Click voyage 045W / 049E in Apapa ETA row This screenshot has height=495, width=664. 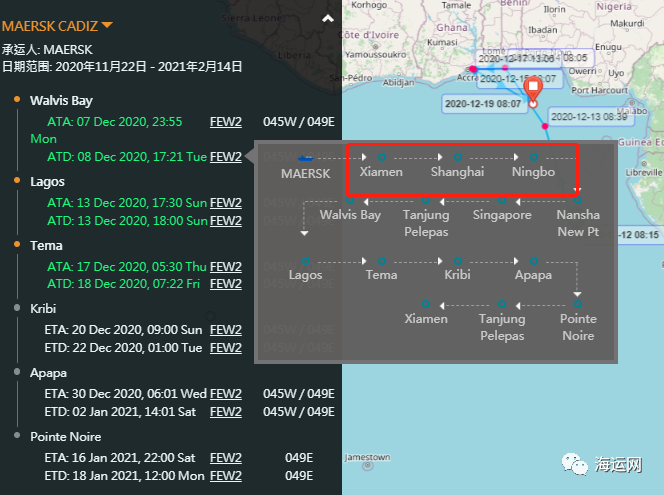pos(299,394)
